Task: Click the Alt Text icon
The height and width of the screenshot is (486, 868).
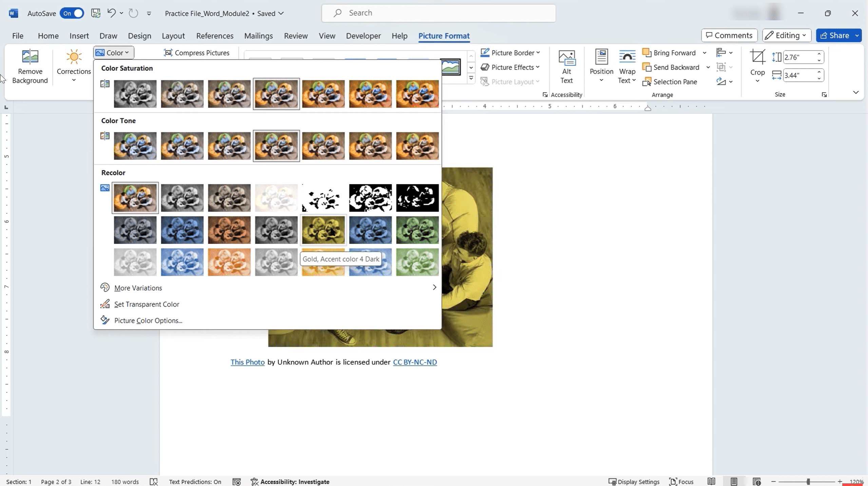Action: click(566, 58)
